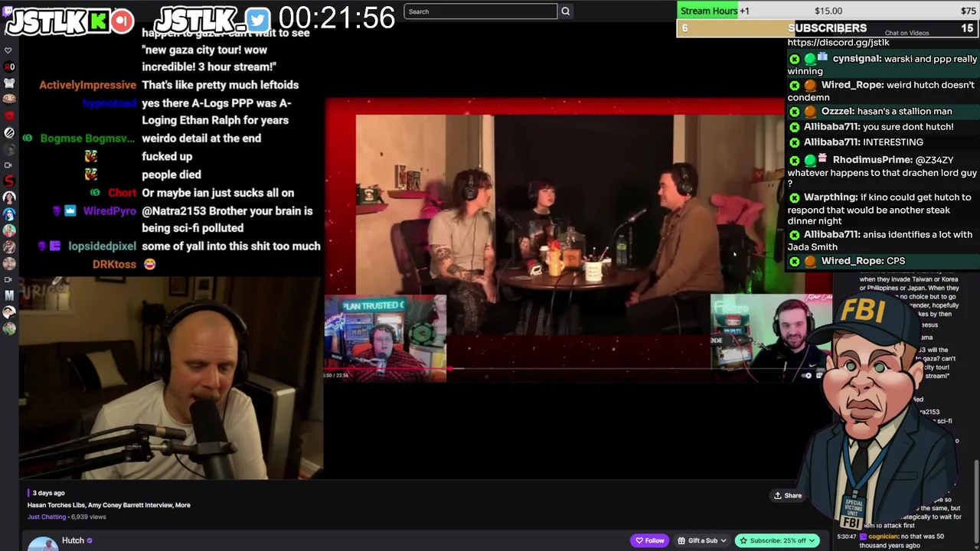Click username cynsignal in Kick chat
The width and height of the screenshot is (980, 551).
[x=857, y=59]
